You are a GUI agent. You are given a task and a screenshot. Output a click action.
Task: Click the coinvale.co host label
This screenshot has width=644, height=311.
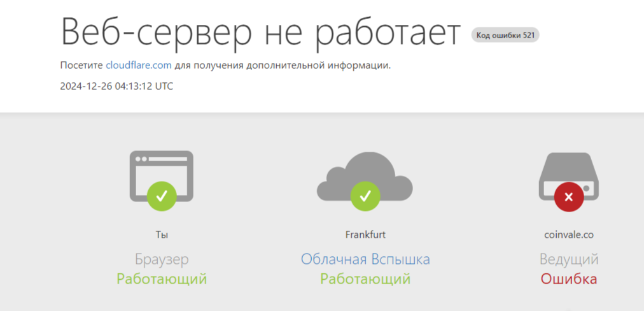pos(569,235)
